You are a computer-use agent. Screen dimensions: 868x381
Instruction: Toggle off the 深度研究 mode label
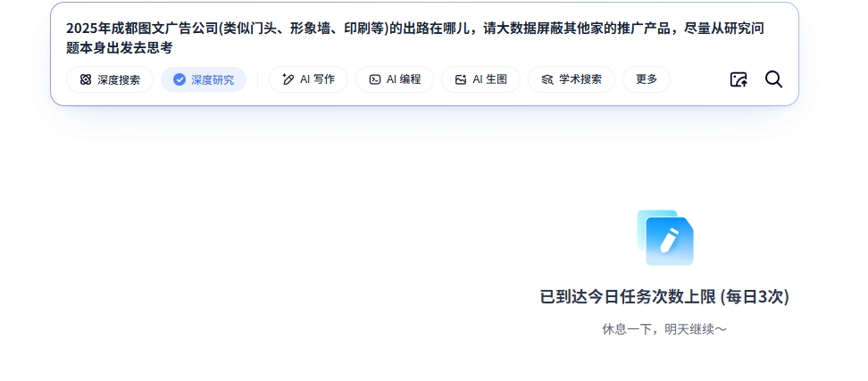pyautogui.click(x=213, y=79)
